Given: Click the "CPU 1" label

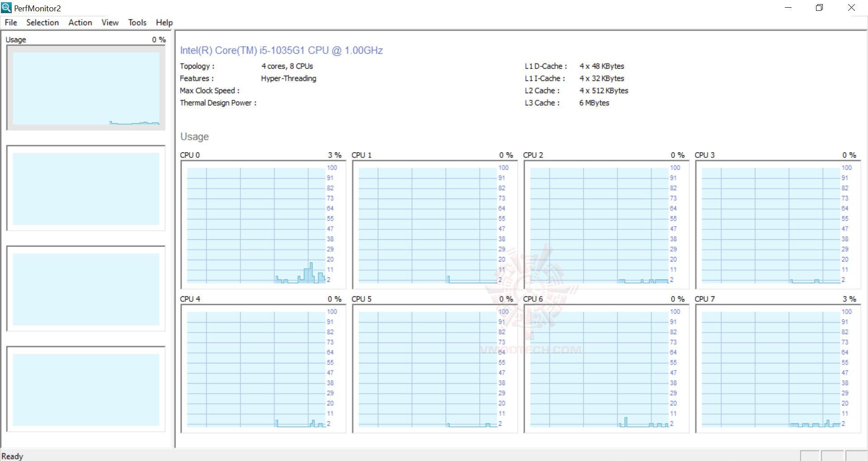Looking at the screenshot, I should [x=362, y=155].
